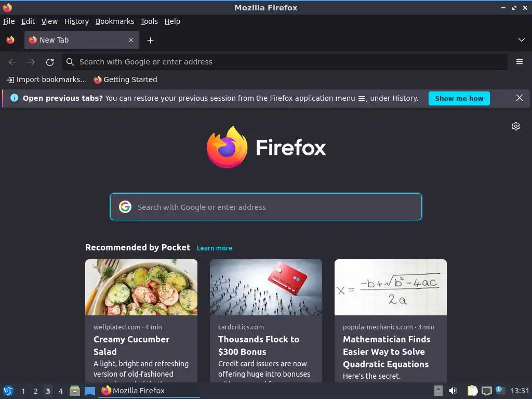
Task: Click the Google icon in search box
Action: coord(125,207)
